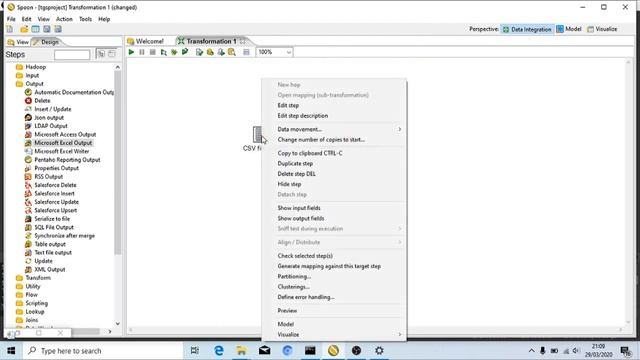The height and width of the screenshot is (360, 640).
Task: Switch to Data Integration perspective
Action: (x=527, y=29)
